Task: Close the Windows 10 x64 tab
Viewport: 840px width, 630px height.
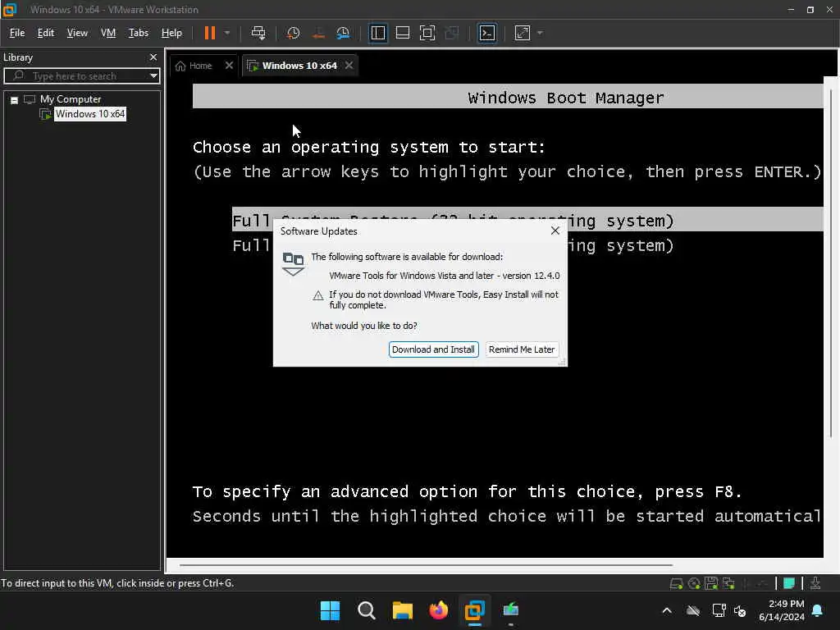Action: (349, 66)
